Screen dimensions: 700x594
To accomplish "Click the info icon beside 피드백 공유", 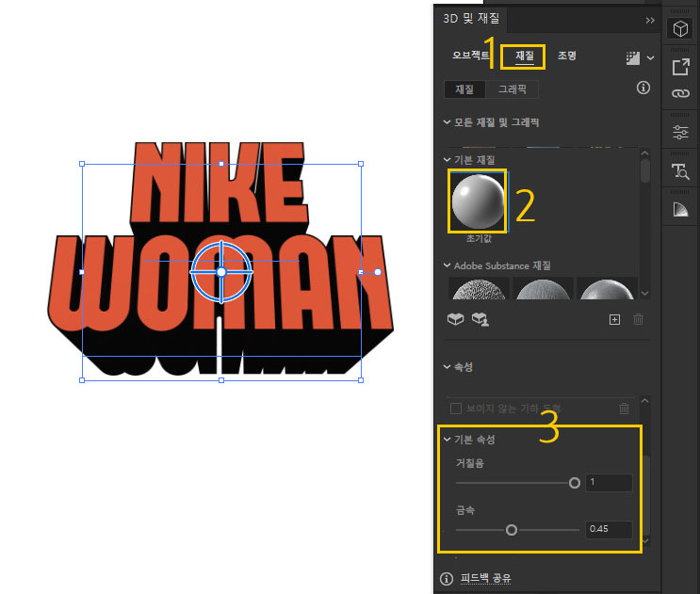I will click(446, 579).
